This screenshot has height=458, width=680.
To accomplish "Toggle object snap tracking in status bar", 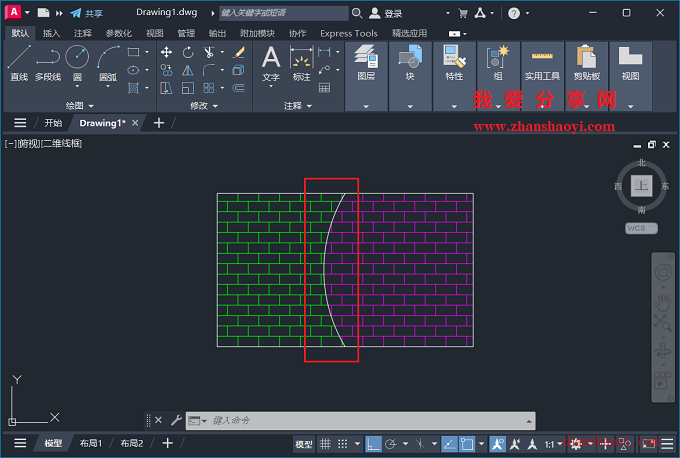I will [x=449, y=444].
